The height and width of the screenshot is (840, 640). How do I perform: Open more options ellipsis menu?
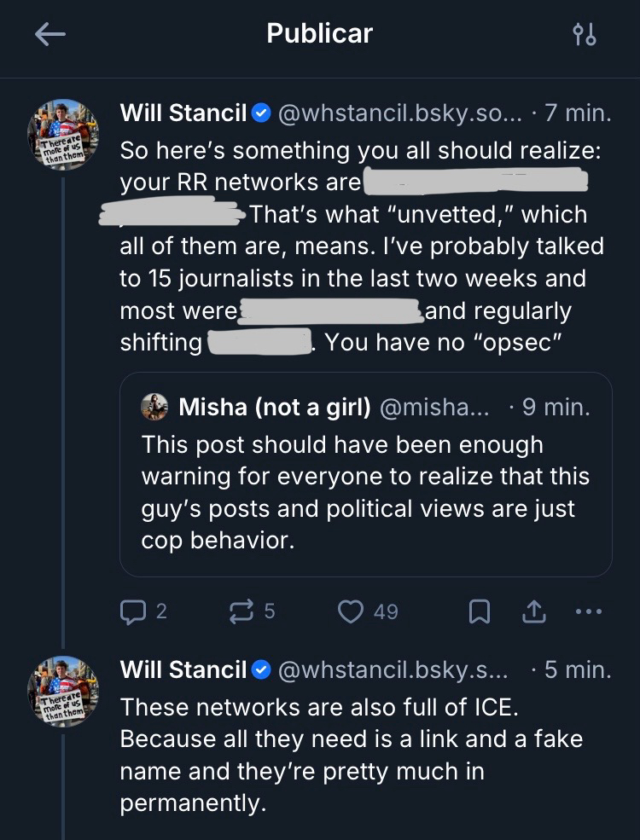pos(589,611)
